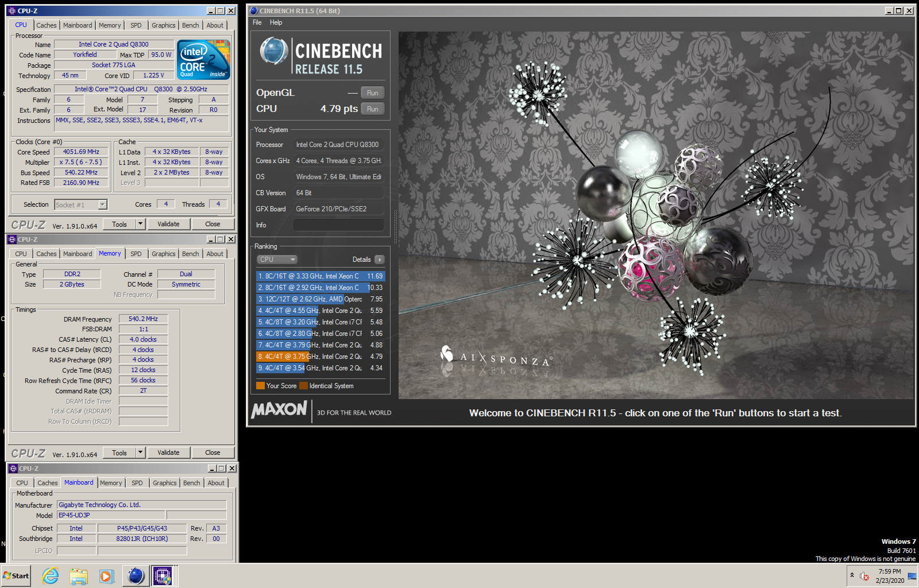Click the MAXON logo
The width and height of the screenshot is (919, 588).
[279, 409]
